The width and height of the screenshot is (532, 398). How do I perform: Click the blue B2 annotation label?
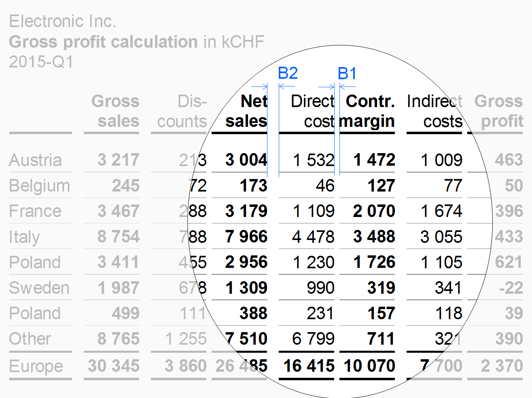288,73
